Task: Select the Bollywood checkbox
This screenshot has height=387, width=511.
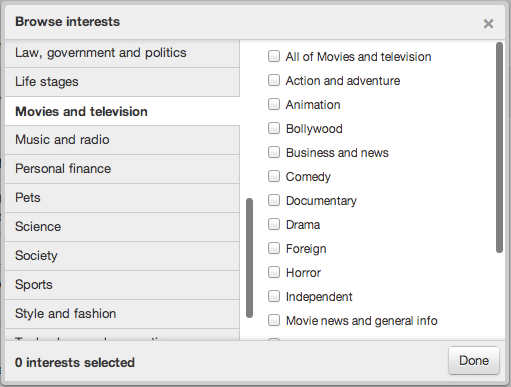Action: click(274, 128)
